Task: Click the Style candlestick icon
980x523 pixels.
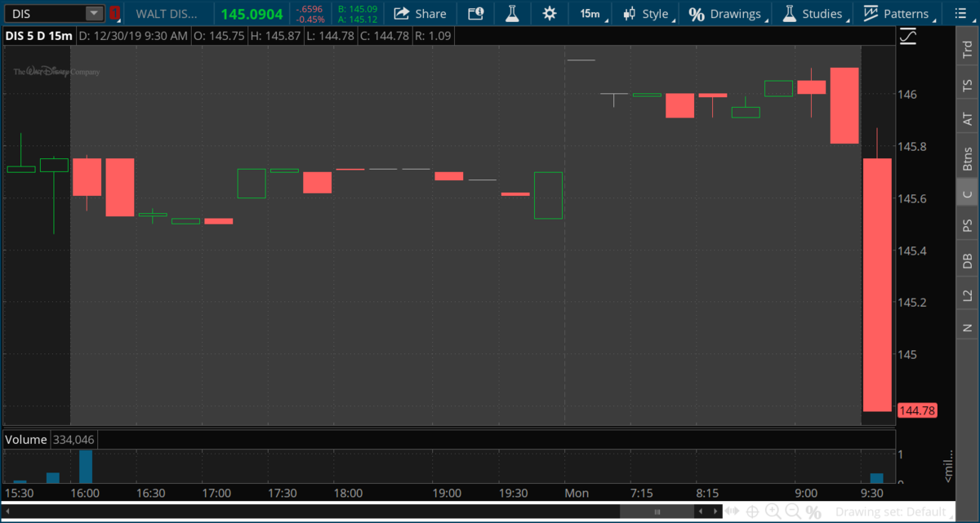Action: pyautogui.click(x=630, y=14)
